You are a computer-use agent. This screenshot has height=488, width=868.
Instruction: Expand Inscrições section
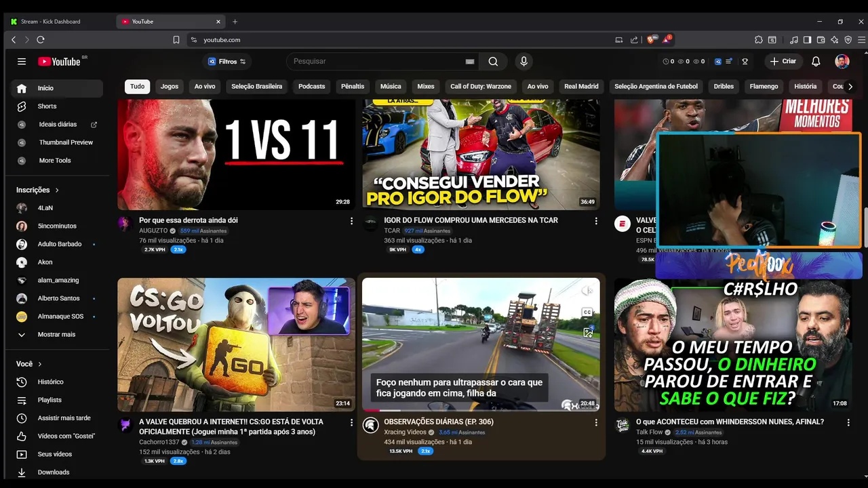coord(38,190)
